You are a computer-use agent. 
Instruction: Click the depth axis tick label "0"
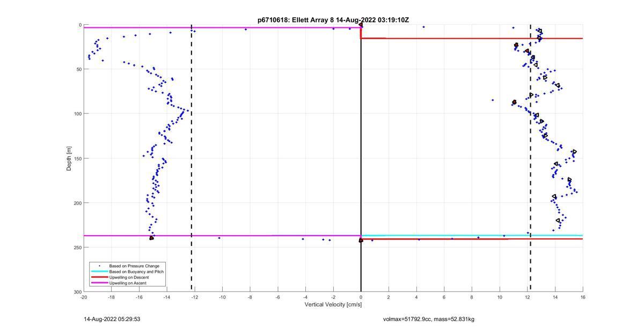[x=80, y=25]
